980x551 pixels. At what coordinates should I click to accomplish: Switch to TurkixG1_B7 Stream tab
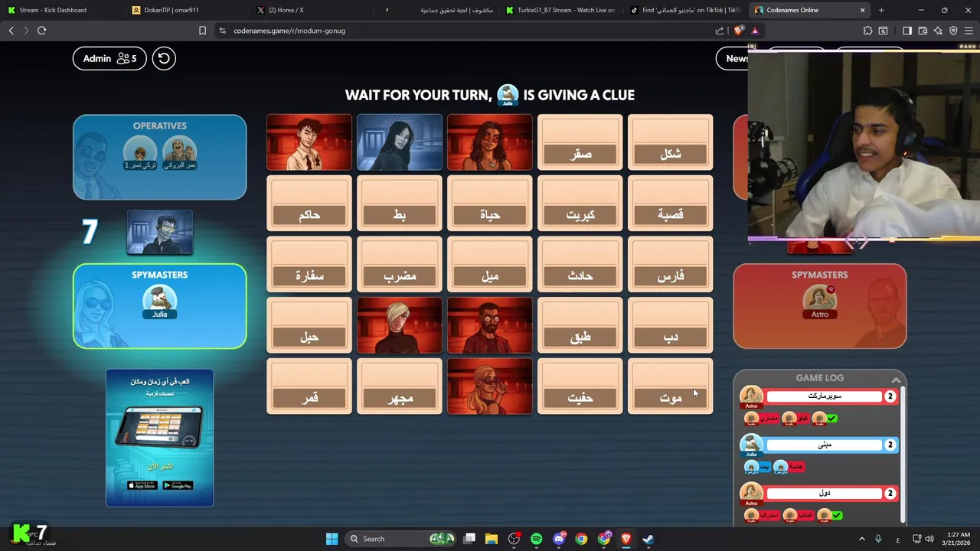tap(561, 10)
